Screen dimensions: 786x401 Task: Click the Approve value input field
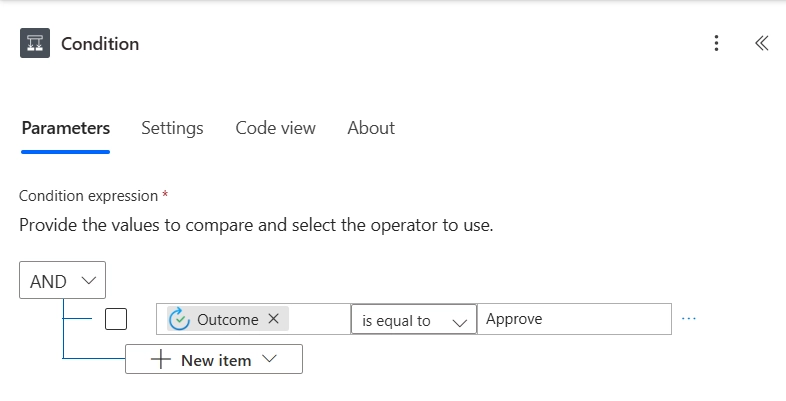(573, 319)
